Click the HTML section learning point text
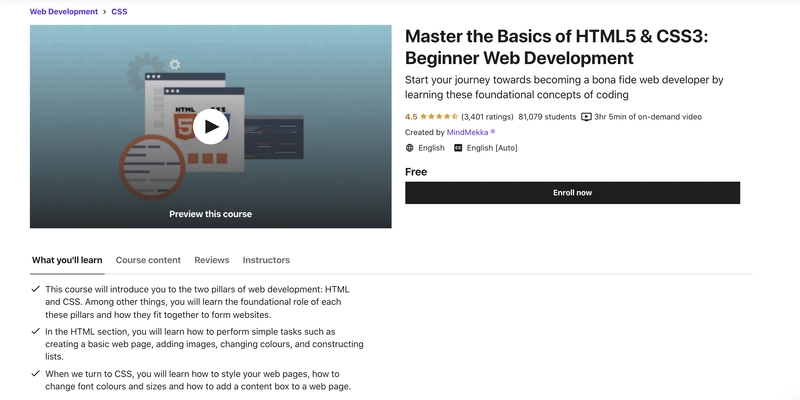 click(204, 344)
